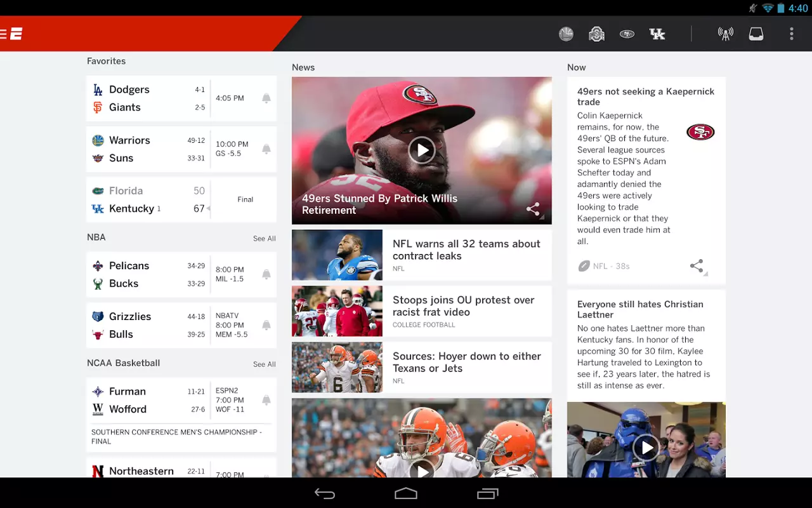See all NCAA Basketball games
The width and height of the screenshot is (812, 508).
[x=265, y=364]
